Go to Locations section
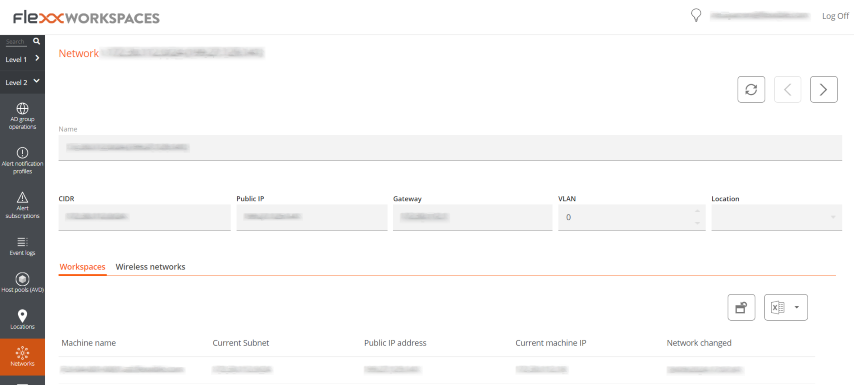Image resolution: width=854 pixels, height=385 pixels. click(x=22, y=320)
